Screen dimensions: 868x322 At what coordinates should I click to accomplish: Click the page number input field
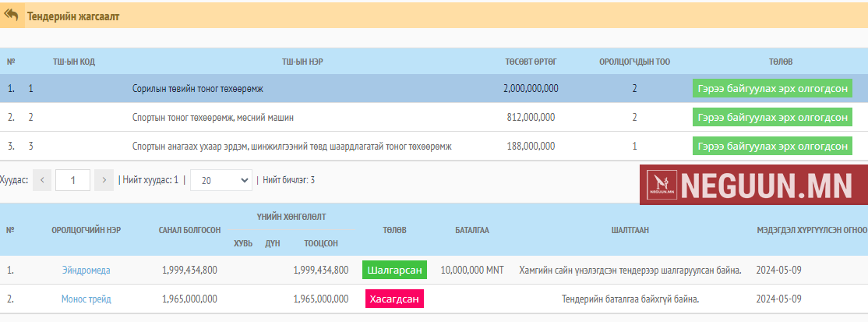click(72, 180)
